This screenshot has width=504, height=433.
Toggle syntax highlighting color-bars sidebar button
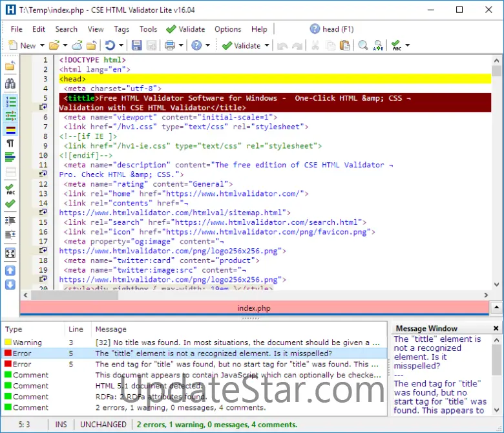(x=10, y=130)
